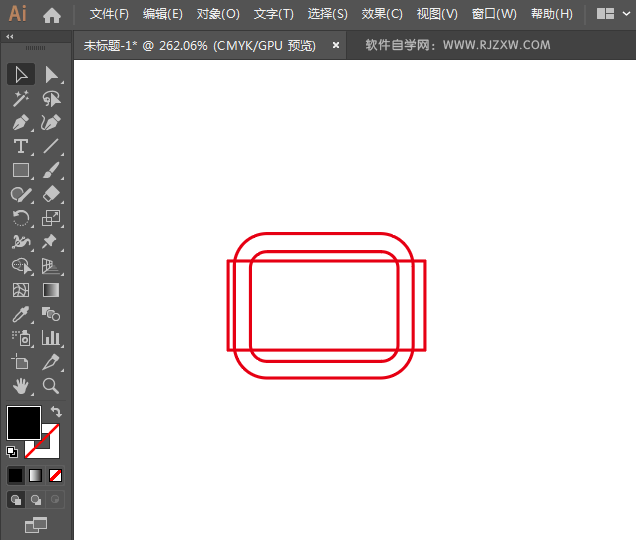Apply Gradient mode button
The height and width of the screenshot is (540, 636).
click(35, 475)
